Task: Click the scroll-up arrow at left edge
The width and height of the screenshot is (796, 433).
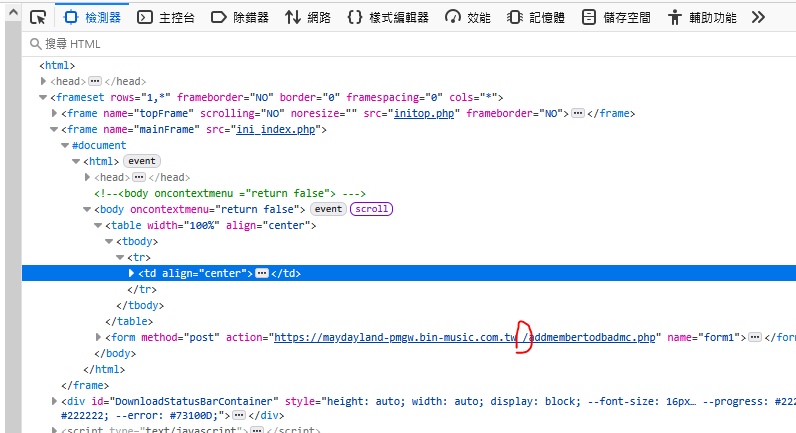Action: coord(13,12)
